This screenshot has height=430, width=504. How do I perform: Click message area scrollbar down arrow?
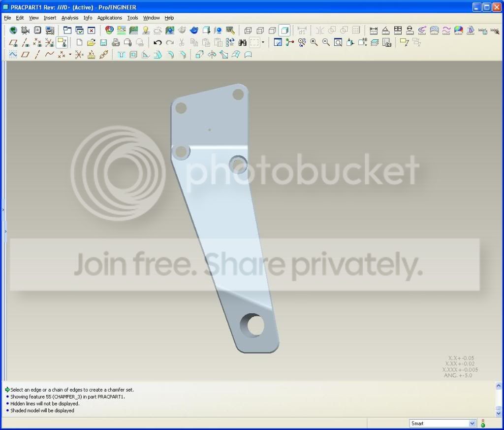499,413
